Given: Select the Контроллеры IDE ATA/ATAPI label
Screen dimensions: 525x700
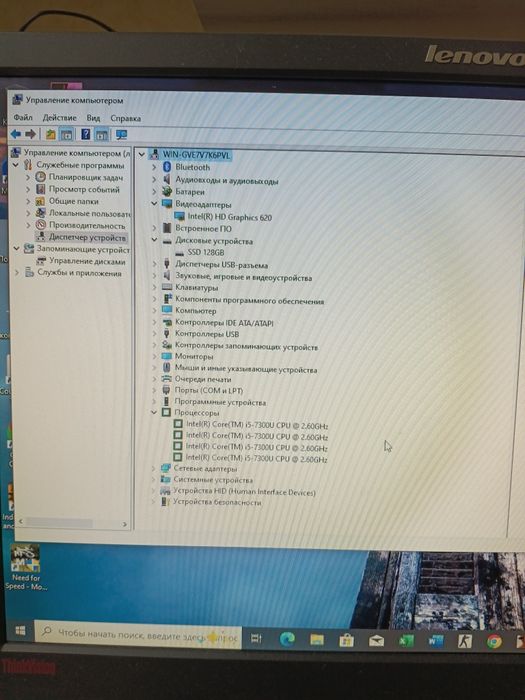Looking at the screenshot, I should (x=224, y=322).
